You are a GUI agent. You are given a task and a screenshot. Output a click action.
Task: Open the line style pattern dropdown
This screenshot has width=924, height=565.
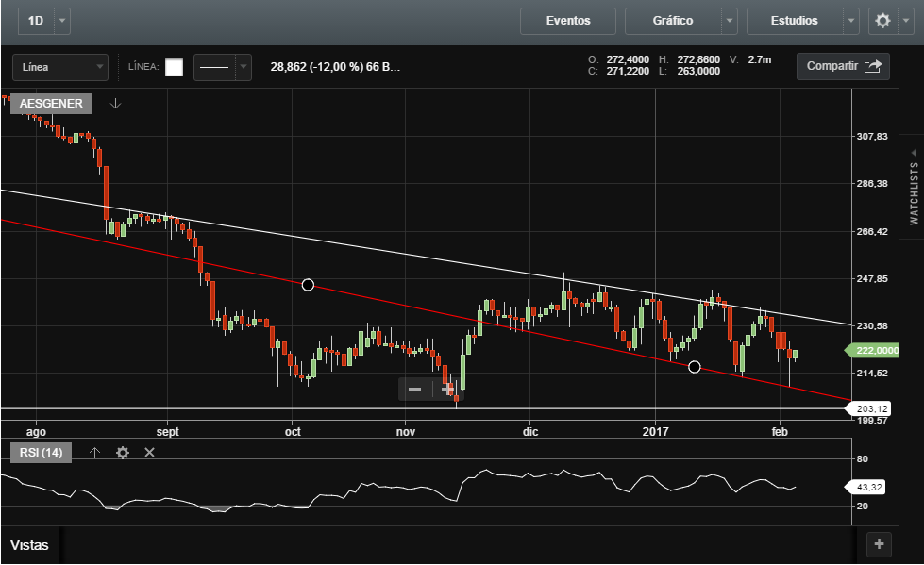click(244, 67)
